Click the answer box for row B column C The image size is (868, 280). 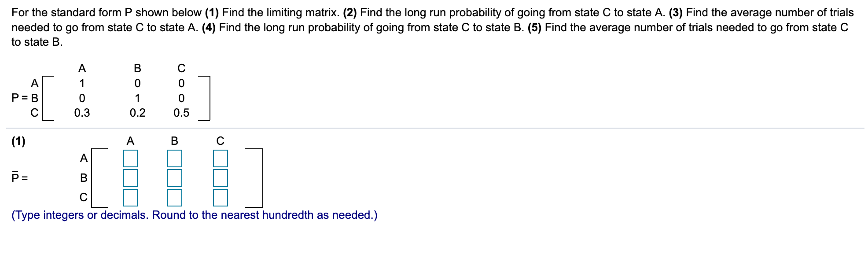click(219, 178)
